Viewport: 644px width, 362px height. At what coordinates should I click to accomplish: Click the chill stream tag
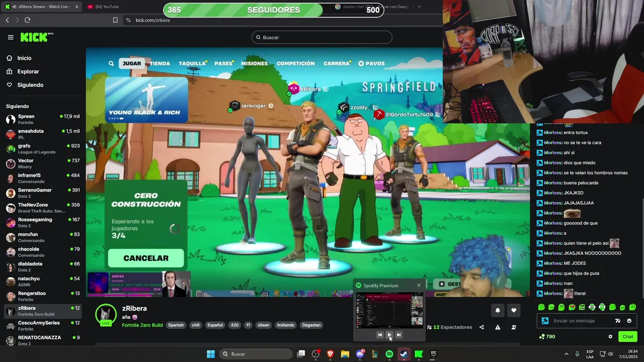195,325
